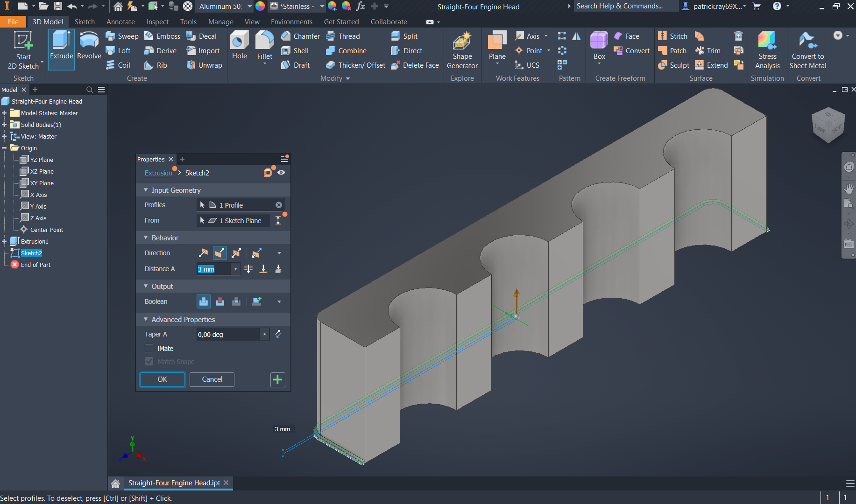Viewport: 856px width, 504px height.
Task: Select the Cut boolean option
Action: (219, 301)
